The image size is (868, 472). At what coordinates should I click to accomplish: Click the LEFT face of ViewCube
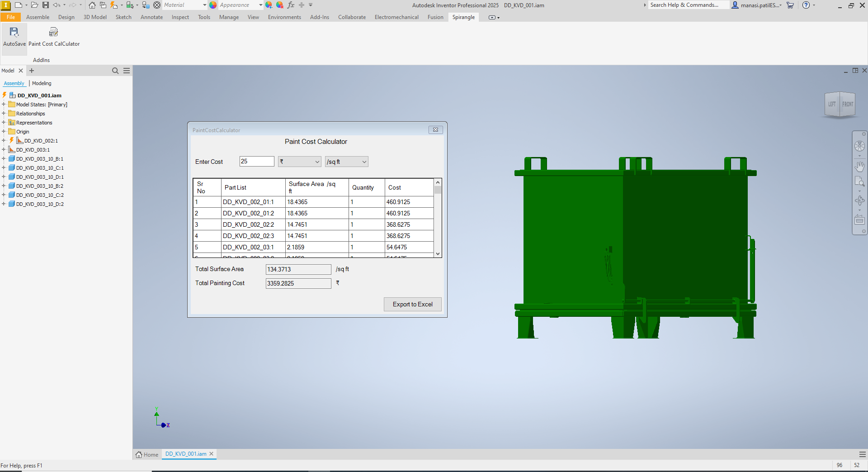click(832, 104)
